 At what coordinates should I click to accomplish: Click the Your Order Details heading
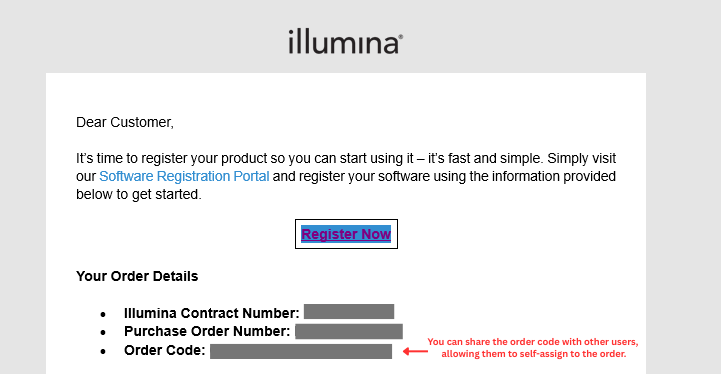[x=137, y=276]
